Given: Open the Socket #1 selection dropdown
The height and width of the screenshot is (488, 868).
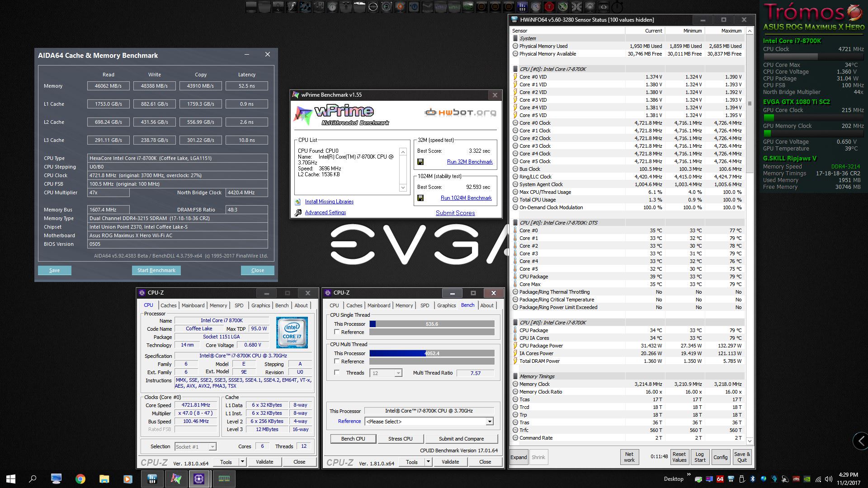Looking at the screenshot, I should [212, 447].
